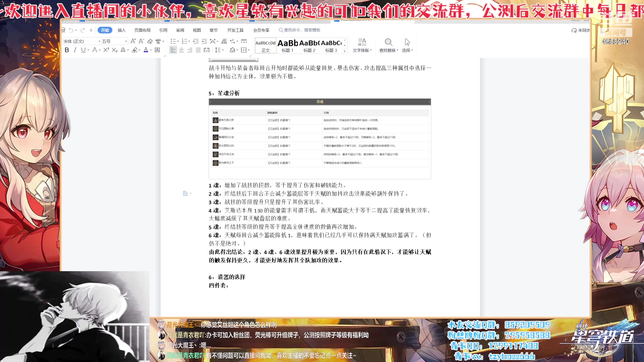The image size is (644, 362).
Task: Increase font size with A+ icon
Action: coord(133,41)
